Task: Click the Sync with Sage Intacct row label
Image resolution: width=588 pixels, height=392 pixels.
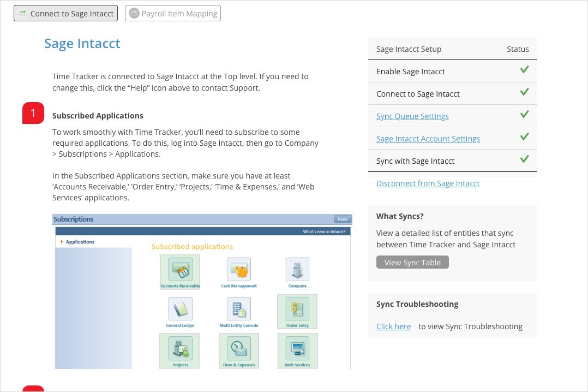Action: click(415, 162)
